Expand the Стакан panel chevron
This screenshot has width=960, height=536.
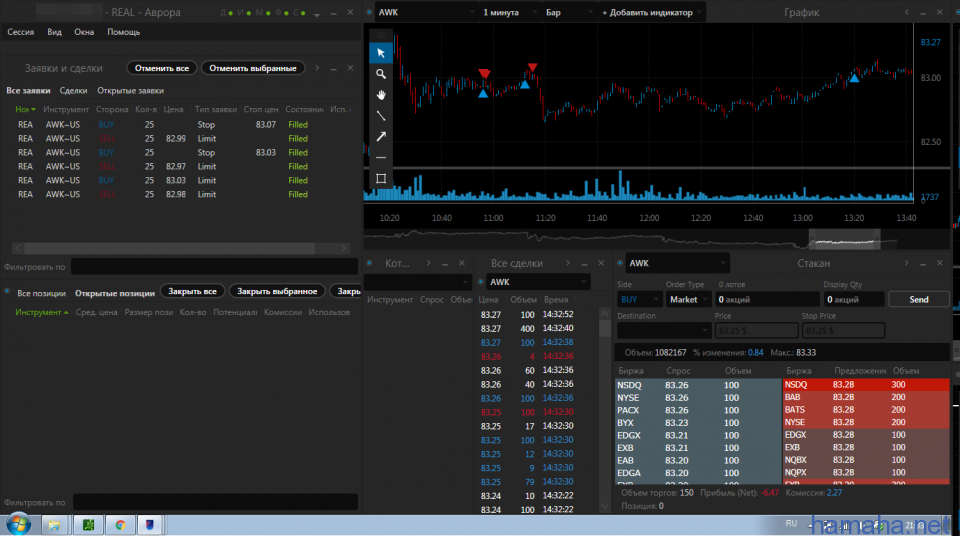coord(907,263)
